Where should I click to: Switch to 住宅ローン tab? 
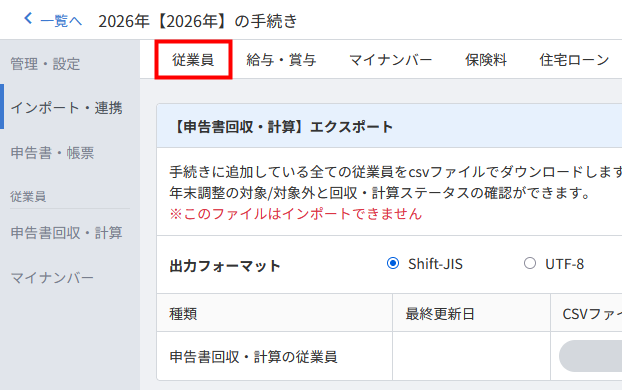[x=574, y=60]
